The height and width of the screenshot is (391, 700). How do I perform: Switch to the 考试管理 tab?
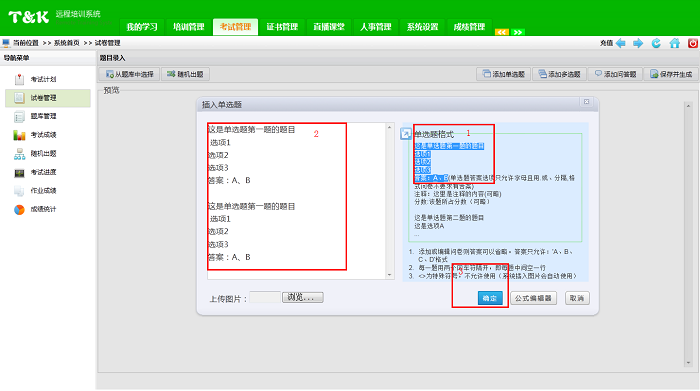click(235, 27)
